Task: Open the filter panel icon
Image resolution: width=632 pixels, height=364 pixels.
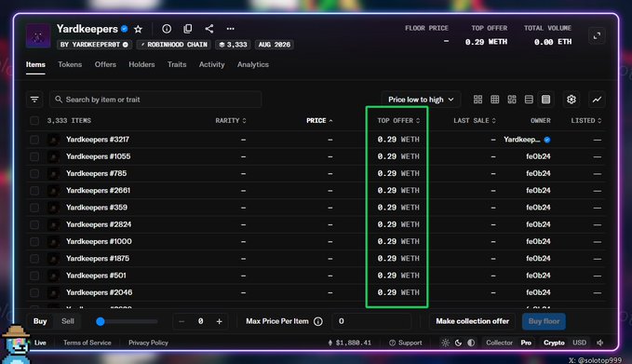Action: click(x=34, y=100)
